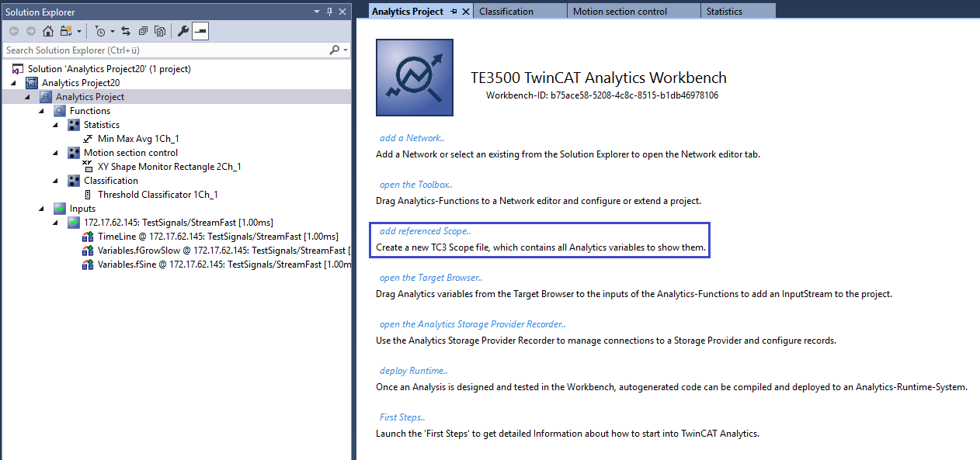Select TimeLine @ 172.17.62.145 input row
Viewport: 980px width, 460px height.
[217, 237]
